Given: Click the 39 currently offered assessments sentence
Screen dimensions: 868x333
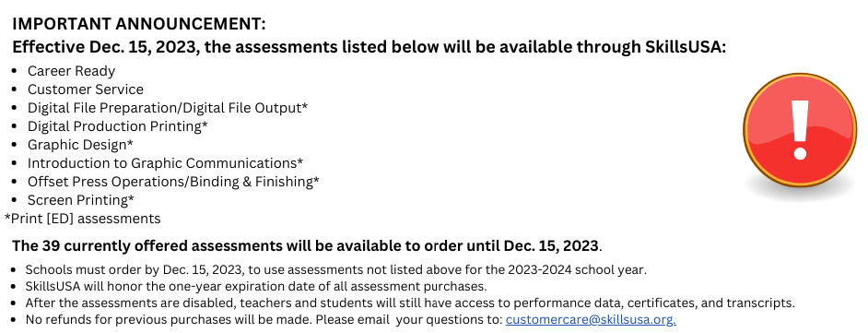Looking at the screenshot, I should (307, 245).
